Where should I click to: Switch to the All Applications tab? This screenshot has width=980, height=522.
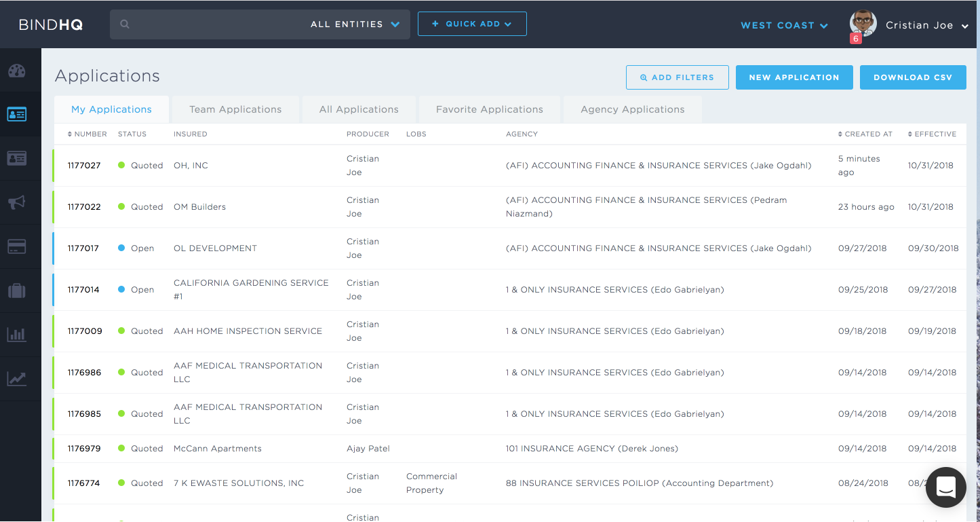click(359, 109)
